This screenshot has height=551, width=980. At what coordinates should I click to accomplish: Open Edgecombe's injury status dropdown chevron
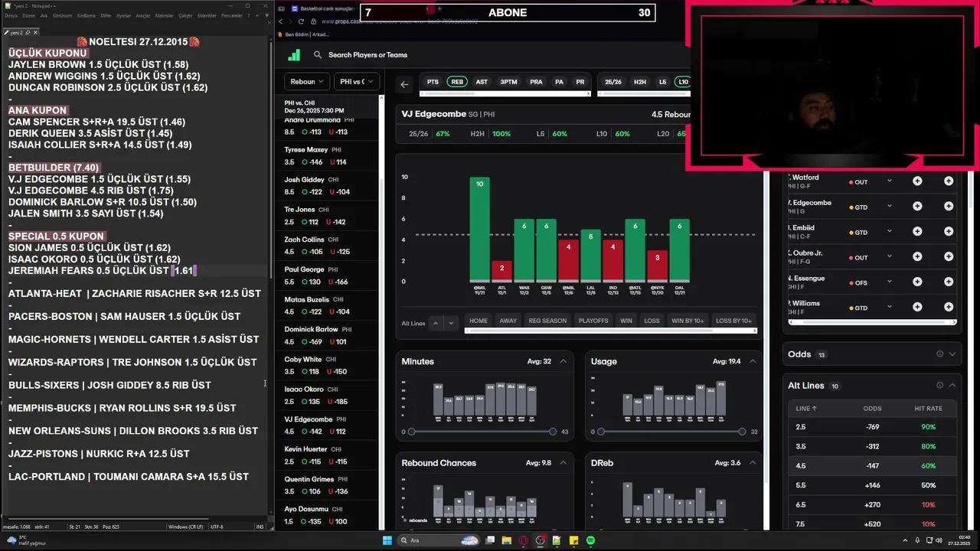pyautogui.click(x=890, y=207)
